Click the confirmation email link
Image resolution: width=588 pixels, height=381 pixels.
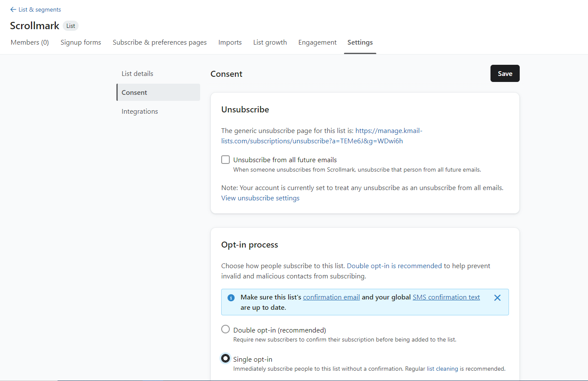331,297
